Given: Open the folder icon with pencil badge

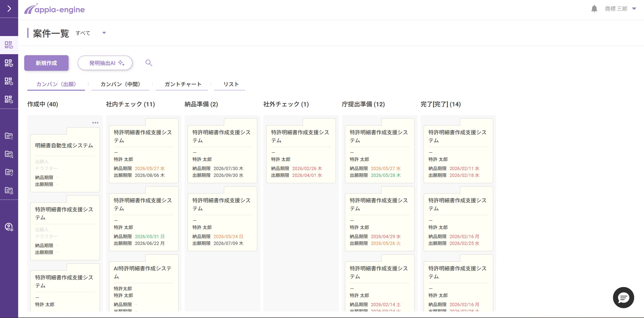Looking at the screenshot, I should tap(9, 190).
